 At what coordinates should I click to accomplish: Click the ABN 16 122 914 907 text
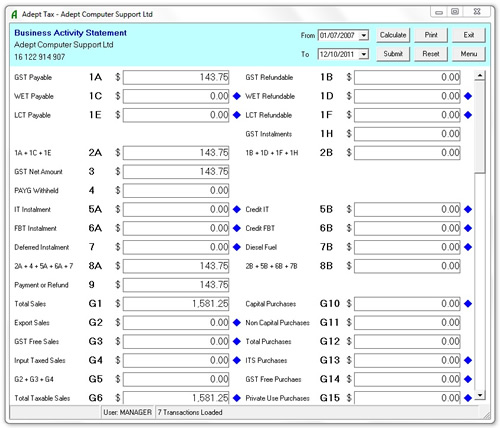[40, 57]
